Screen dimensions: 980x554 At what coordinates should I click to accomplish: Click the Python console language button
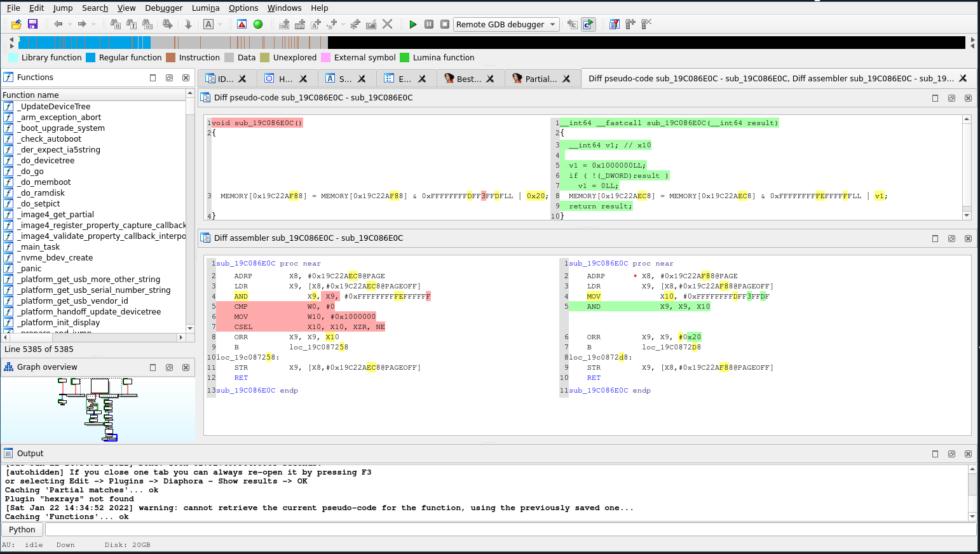pos(22,529)
